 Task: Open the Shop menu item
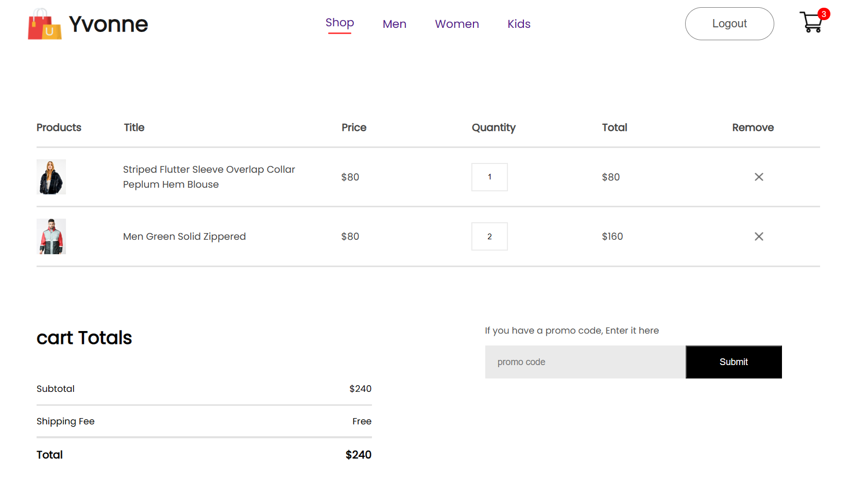(x=339, y=23)
